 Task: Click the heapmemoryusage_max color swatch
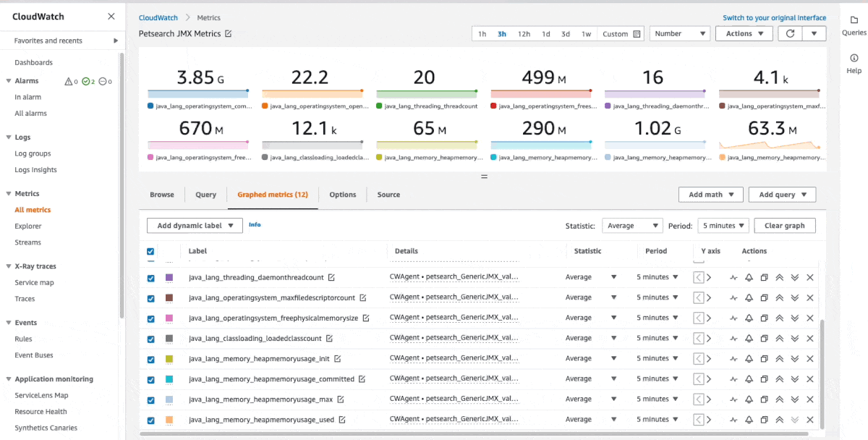pos(169,399)
